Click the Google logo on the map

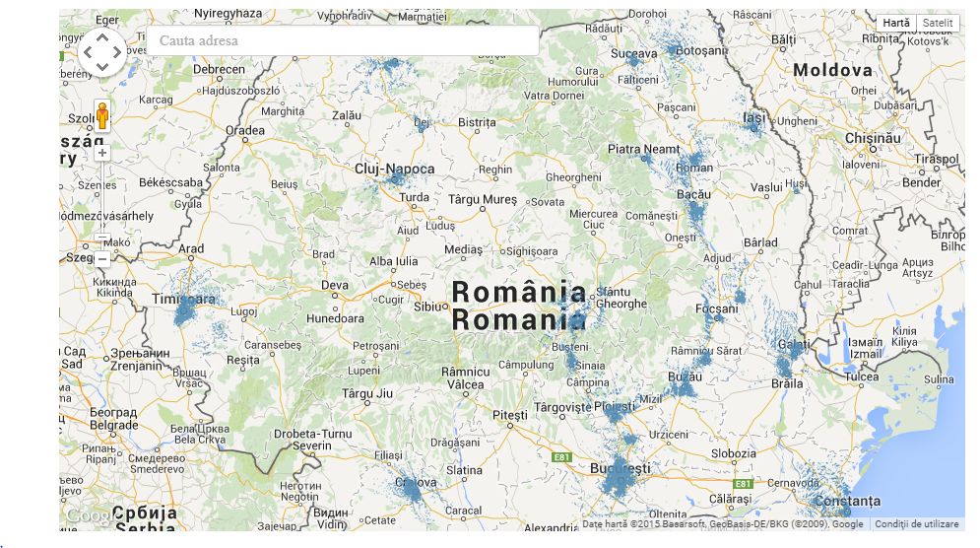pyautogui.click(x=87, y=516)
